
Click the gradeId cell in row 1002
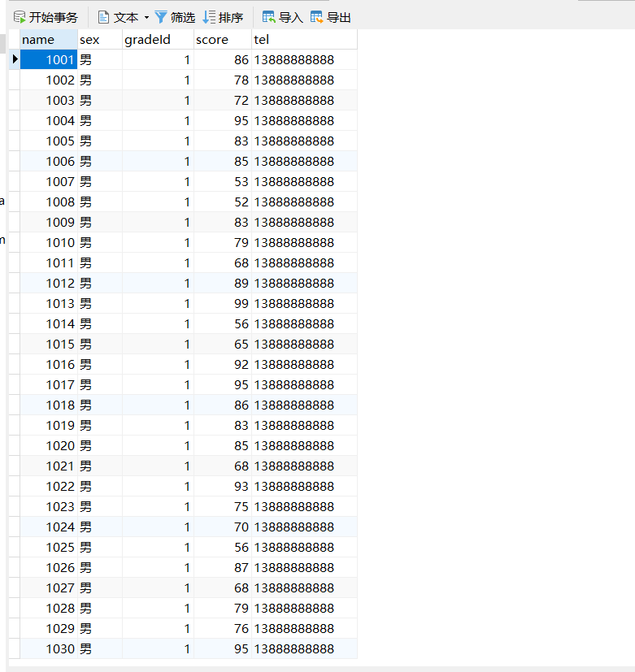pos(158,80)
